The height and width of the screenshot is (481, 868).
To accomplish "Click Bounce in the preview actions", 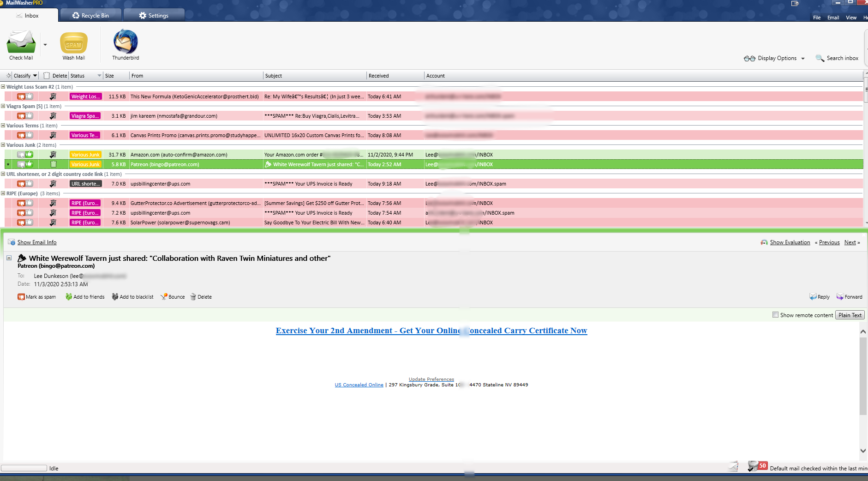I will [x=173, y=297].
